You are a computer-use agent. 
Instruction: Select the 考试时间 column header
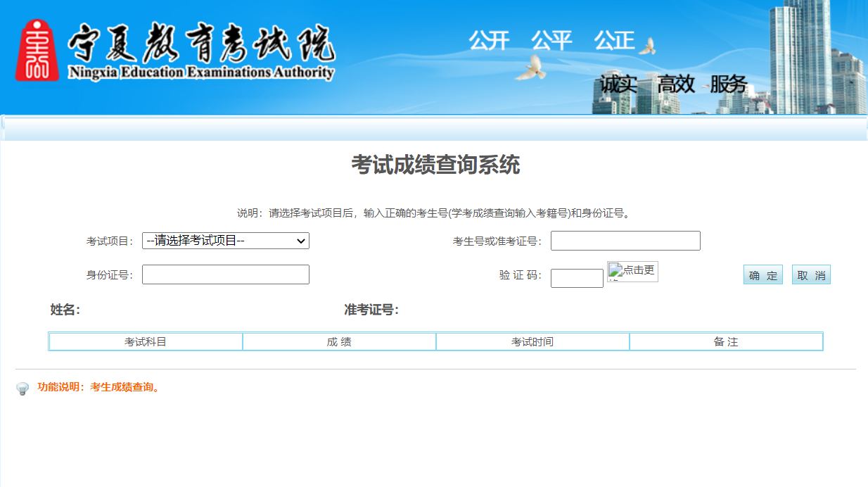532,342
